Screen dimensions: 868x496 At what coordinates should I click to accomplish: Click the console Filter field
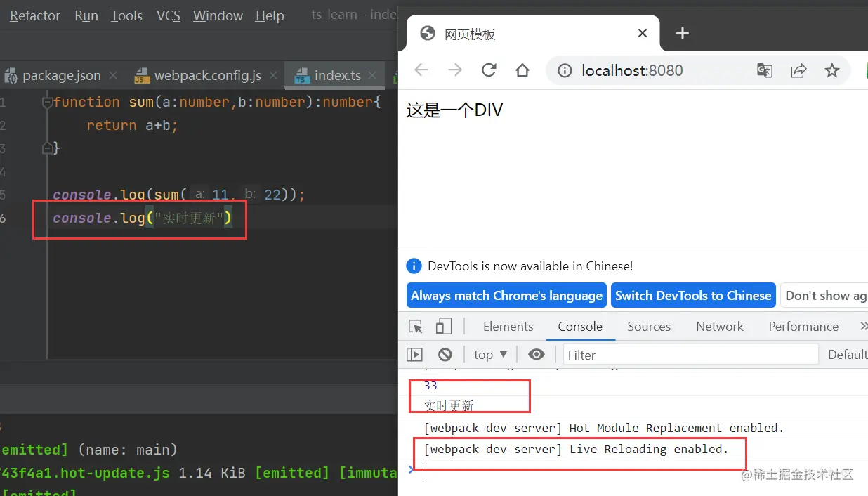pyautogui.click(x=691, y=355)
